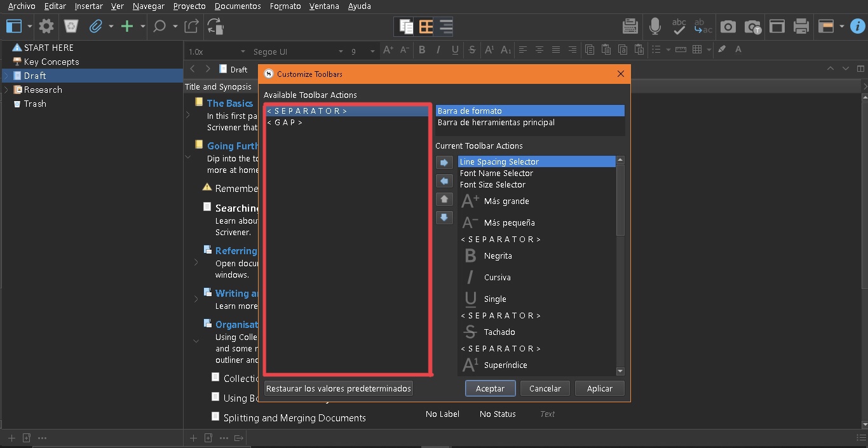The height and width of the screenshot is (448, 868).
Task: Open the green plus add dropdown arrow
Action: 143,27
